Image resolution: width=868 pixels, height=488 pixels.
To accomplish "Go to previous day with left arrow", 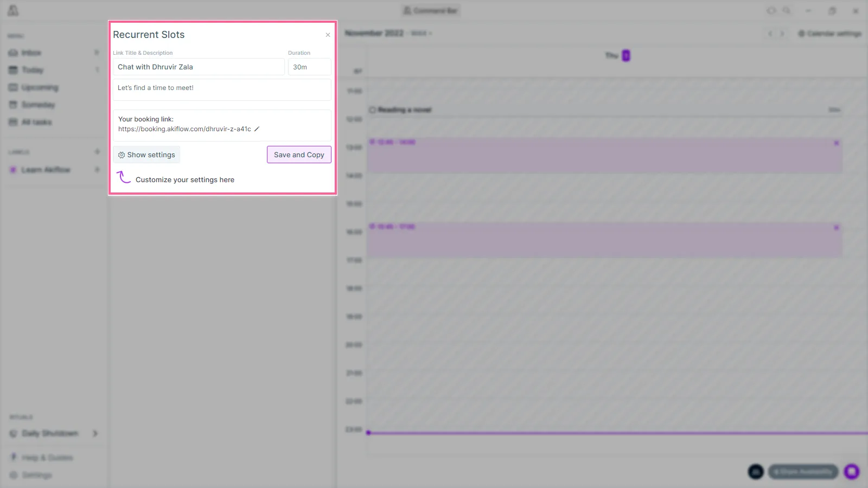I will (770, 34).
